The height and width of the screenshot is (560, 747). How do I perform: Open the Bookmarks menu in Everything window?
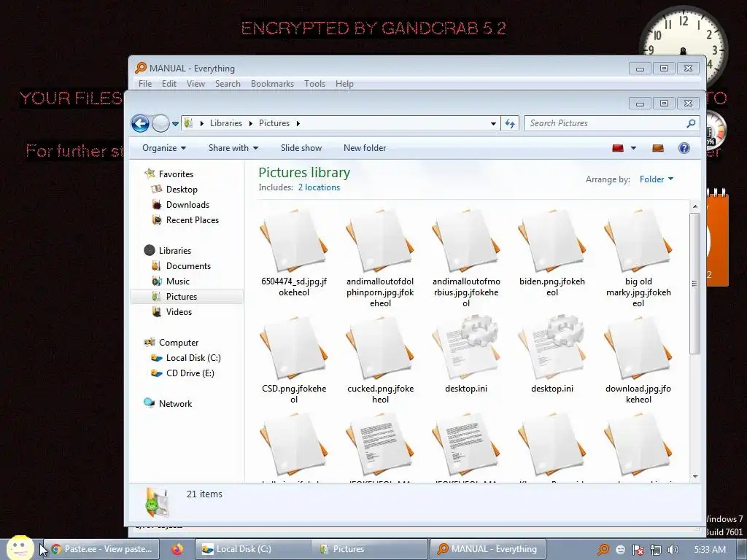[x=272, y=84]
